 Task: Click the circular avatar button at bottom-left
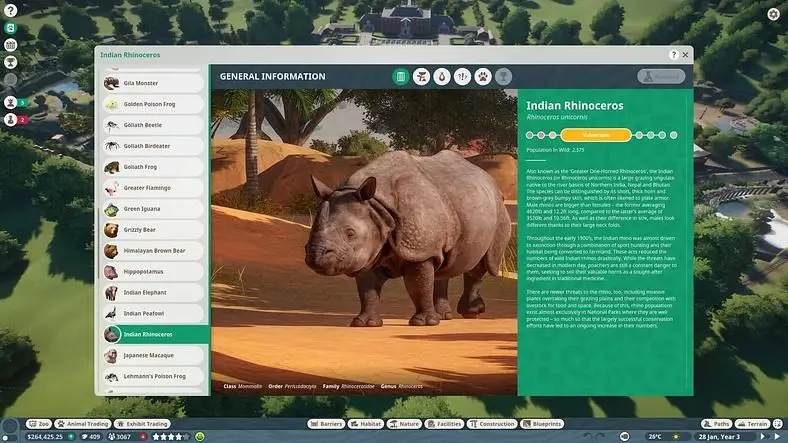[x=10, y=426]
